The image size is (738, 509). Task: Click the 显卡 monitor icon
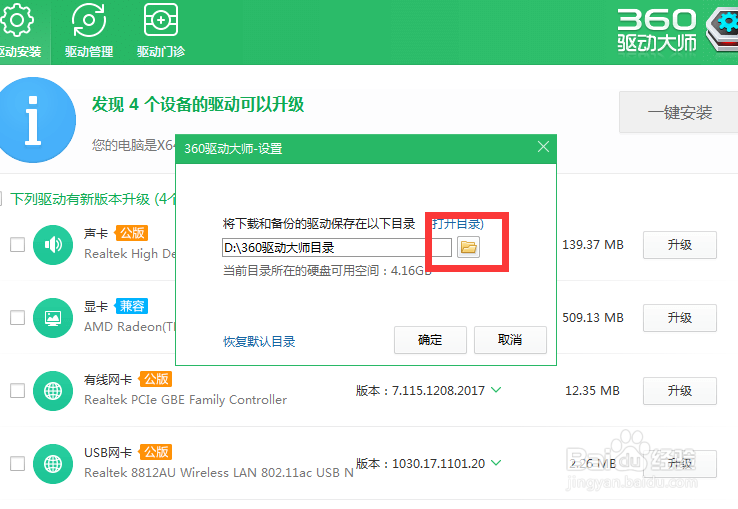(53, 318)
